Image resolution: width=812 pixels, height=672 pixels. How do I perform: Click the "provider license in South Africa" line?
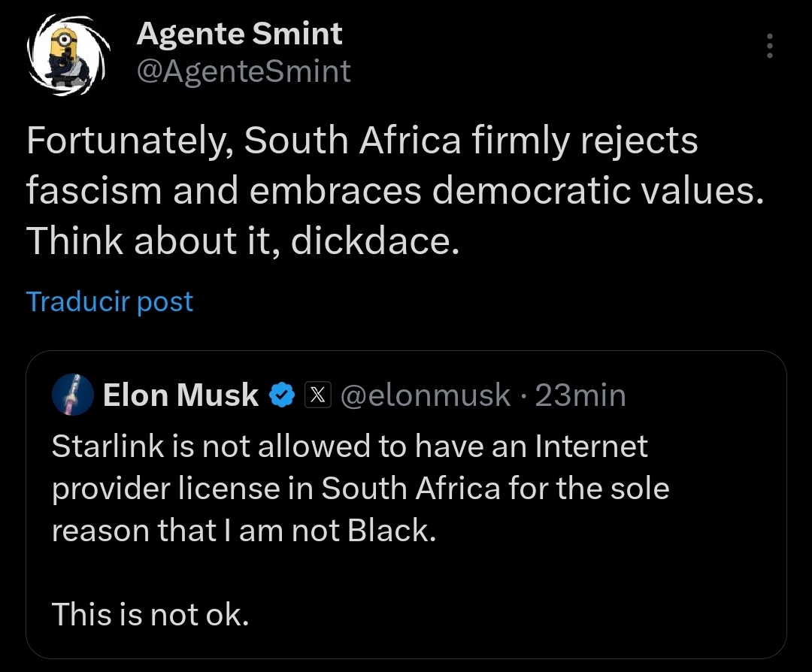tap(360, 489)
